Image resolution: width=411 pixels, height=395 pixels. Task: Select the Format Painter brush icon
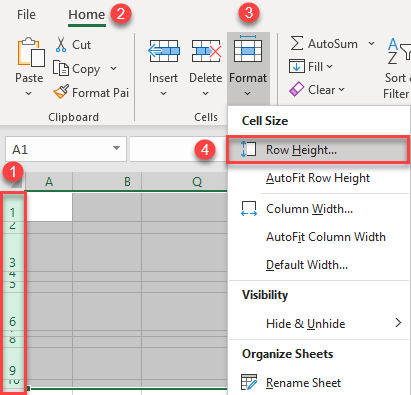(61, 92)
